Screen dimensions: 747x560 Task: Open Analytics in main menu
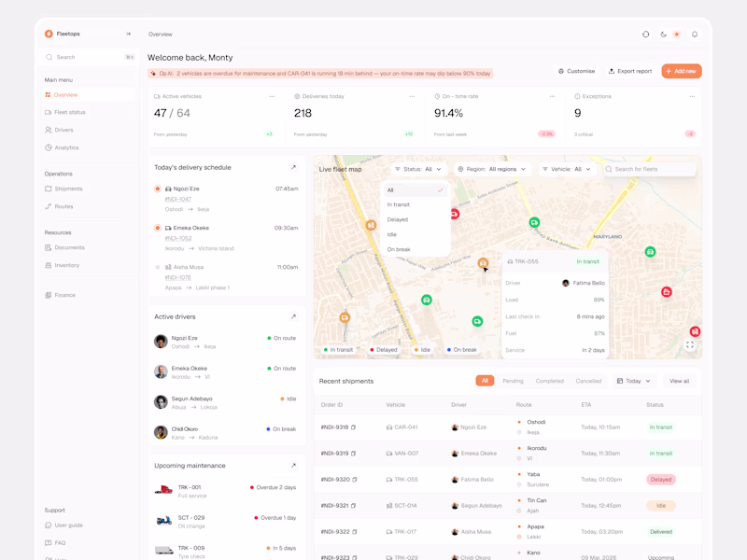point(89,147)
